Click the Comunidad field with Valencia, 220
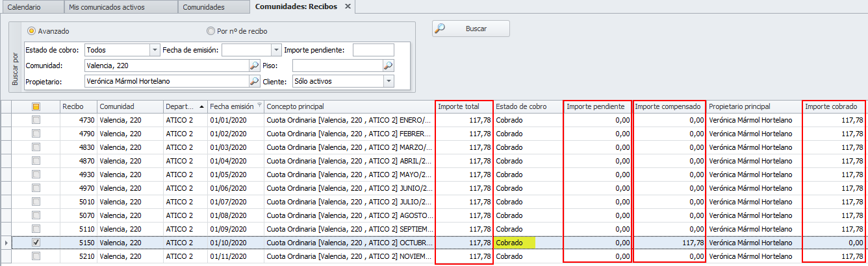868x266 pixels. [x=167, y=66]
